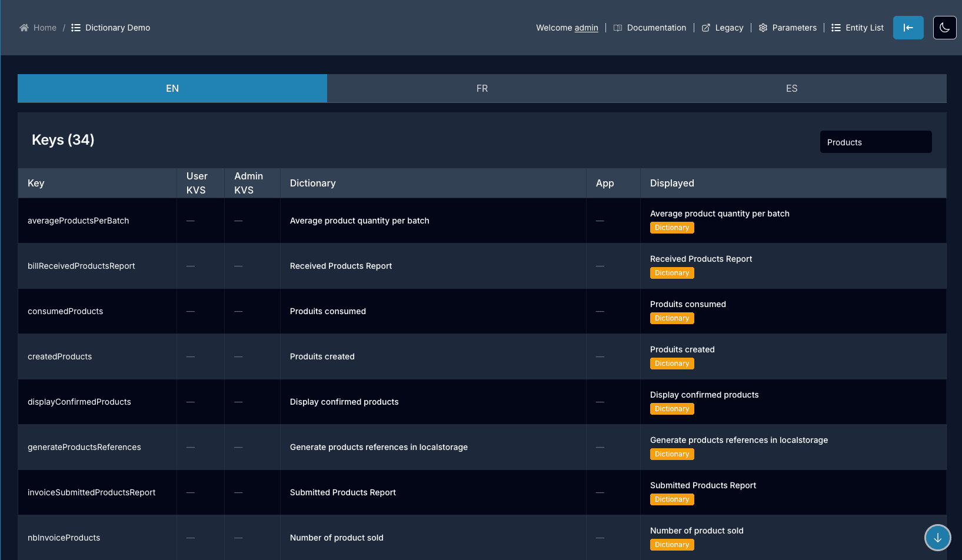Viewport: 962px width, 560px height.
Task: Switch to the EN language tab
Action: pos(172,88)
